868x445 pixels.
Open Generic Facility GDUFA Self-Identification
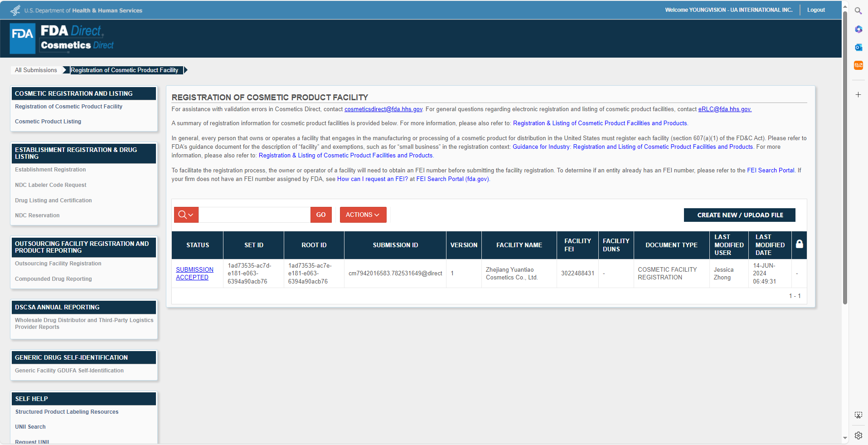coord(69,371)
